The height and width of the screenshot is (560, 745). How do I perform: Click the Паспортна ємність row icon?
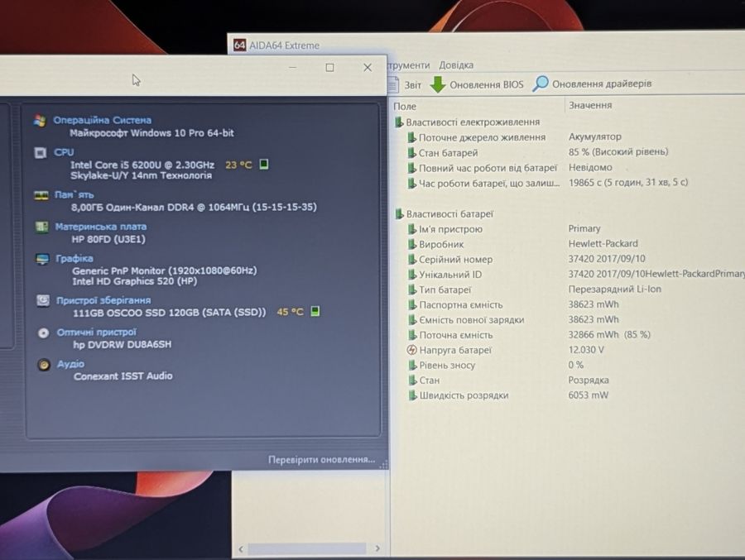[x=412, y=305]
